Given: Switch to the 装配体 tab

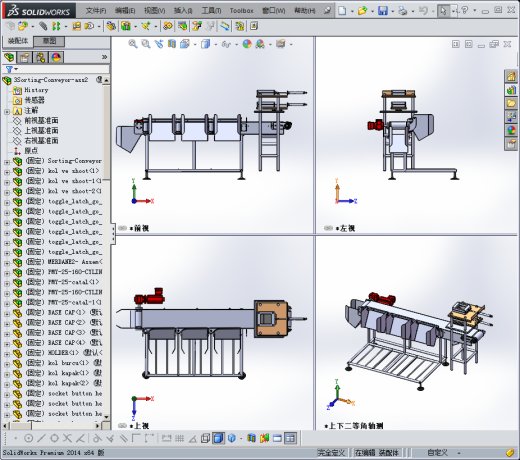Looking at the screenshot, I should coord(18,41).
